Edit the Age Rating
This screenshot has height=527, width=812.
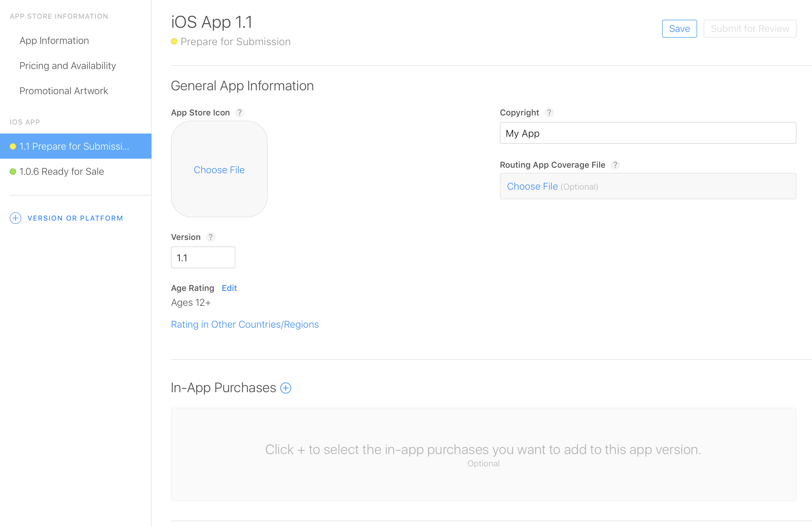click(x=229, y=288)
